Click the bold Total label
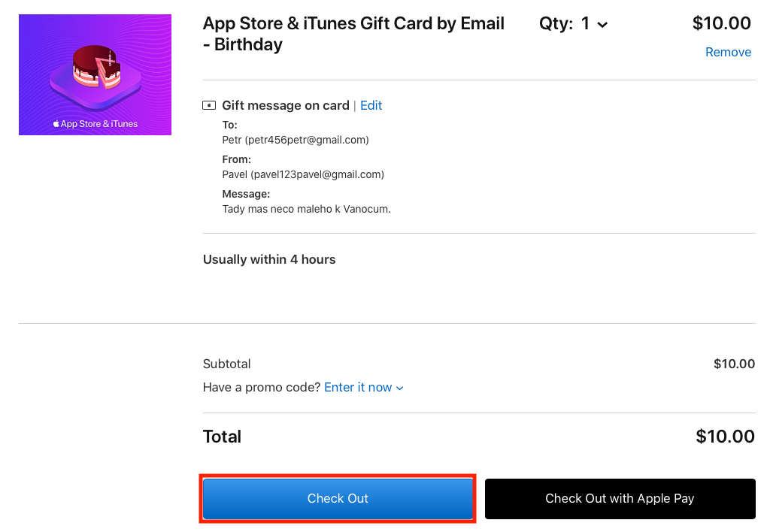Image resolution: width=767 pixels, height=532 pixels. point(222,437)
